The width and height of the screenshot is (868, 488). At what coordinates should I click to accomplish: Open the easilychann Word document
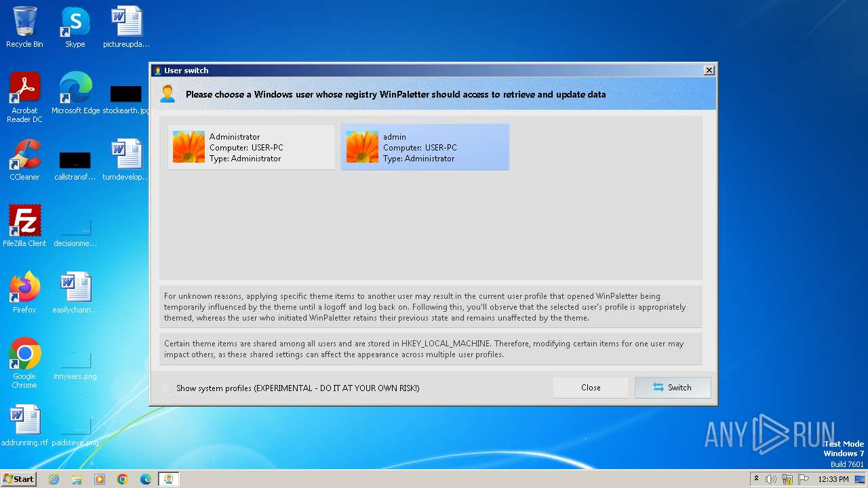[75, 293]
